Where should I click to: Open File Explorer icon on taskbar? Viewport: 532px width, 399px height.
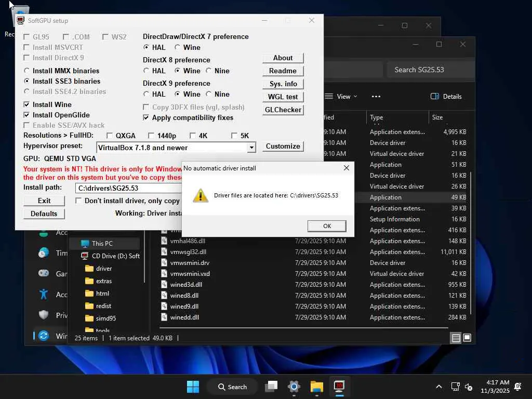coord(316,387)
